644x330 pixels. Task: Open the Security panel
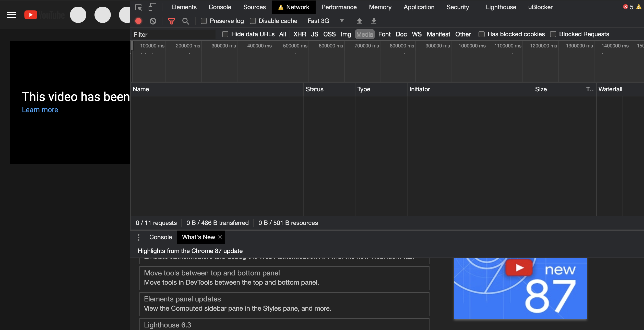458,7
